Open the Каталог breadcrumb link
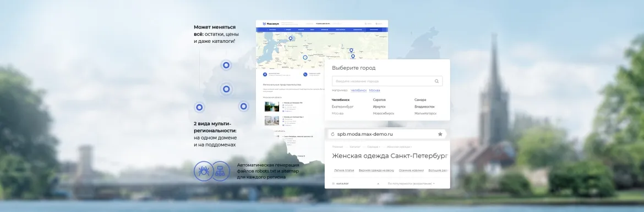 click(x=355, y=147)
